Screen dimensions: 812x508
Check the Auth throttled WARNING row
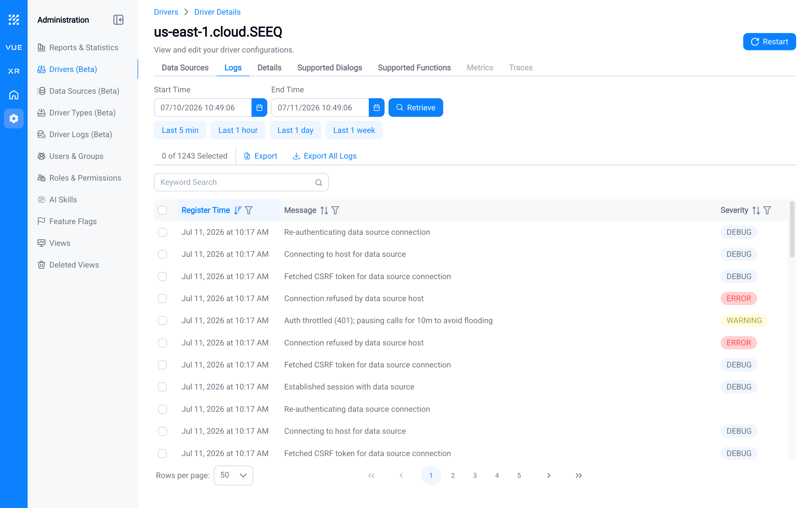point(162,321)
